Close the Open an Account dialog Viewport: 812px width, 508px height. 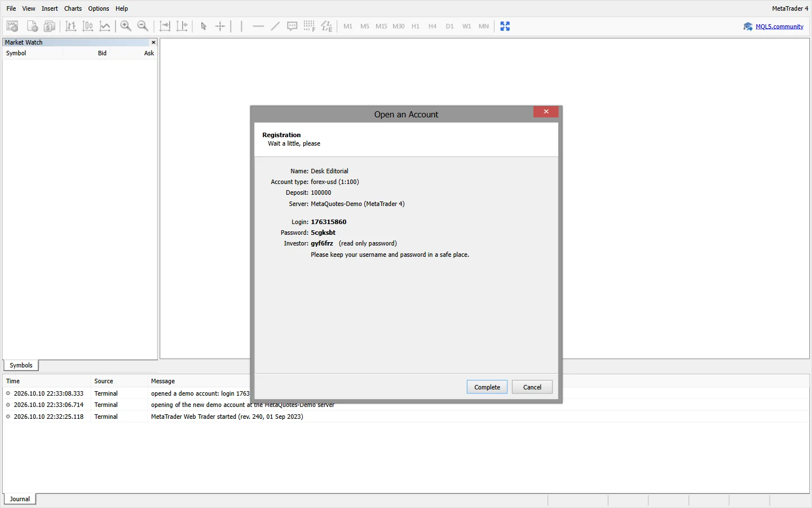click(546, 112)
